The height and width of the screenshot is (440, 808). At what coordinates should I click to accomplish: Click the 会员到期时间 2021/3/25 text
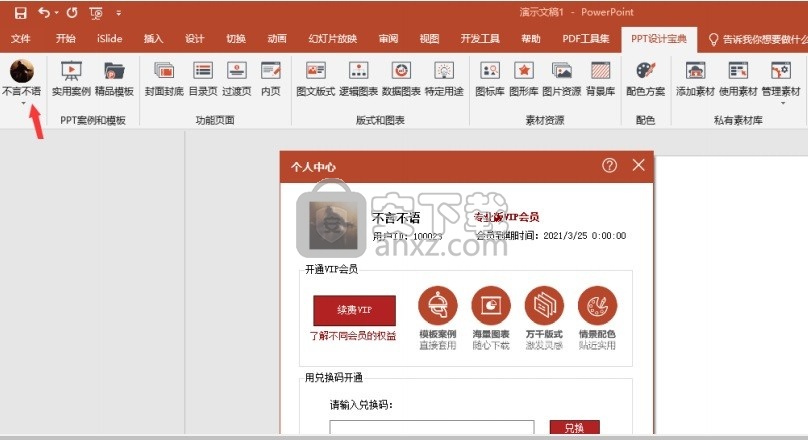tap(550, 236)
